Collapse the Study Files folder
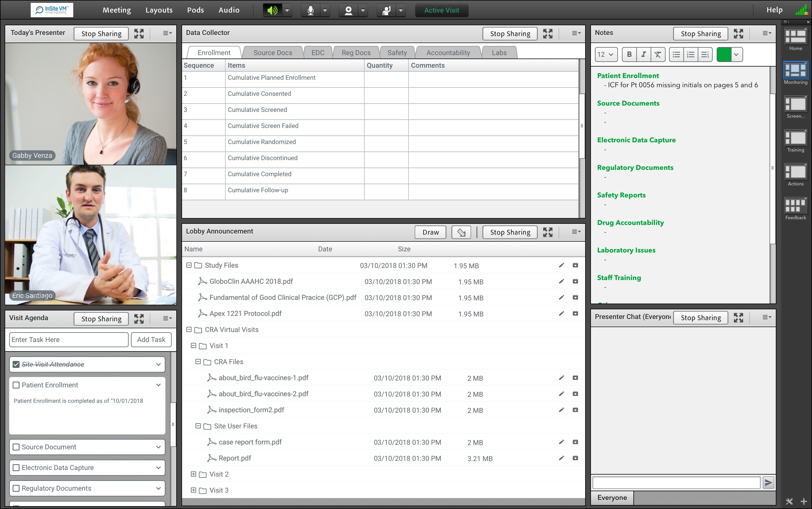The width and height of the screenshot is (812, 509). click(189, 265)
